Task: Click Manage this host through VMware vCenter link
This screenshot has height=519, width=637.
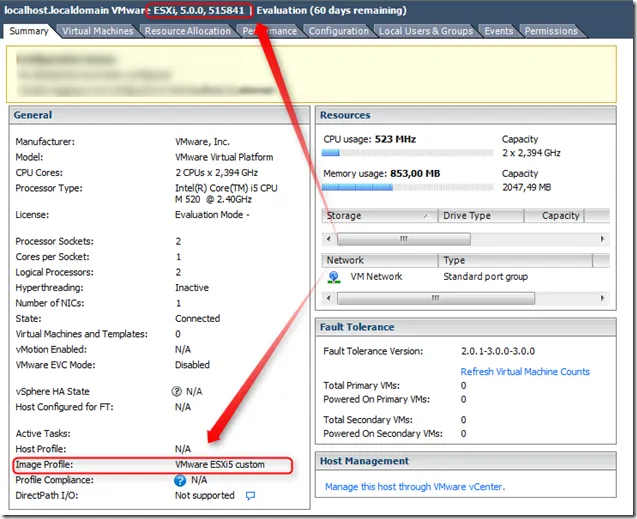Action: 415,487
